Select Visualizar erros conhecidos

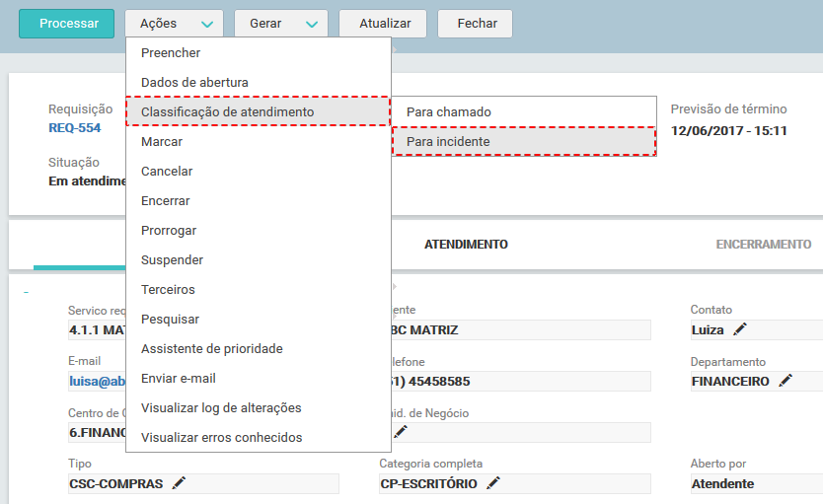pos(259,437)
